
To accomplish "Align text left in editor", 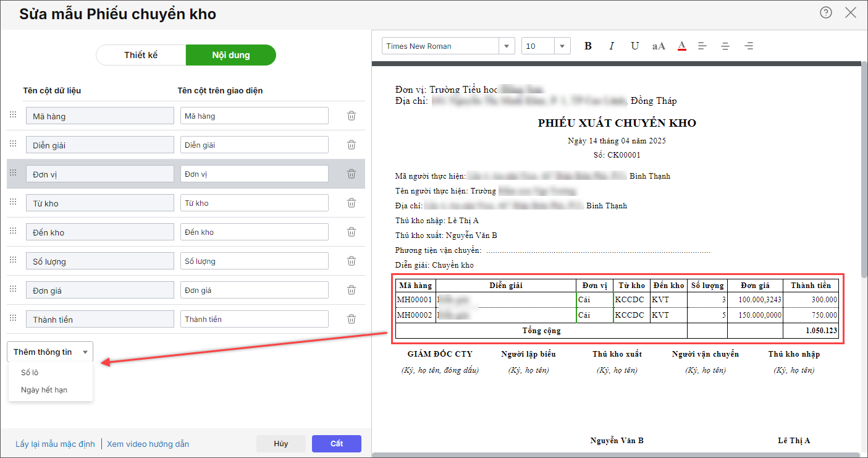I will 702,46.
